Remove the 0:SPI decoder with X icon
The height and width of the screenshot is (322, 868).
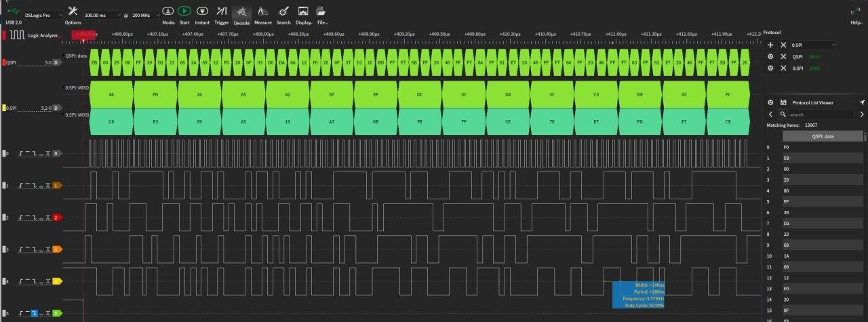tap(783, 68)
